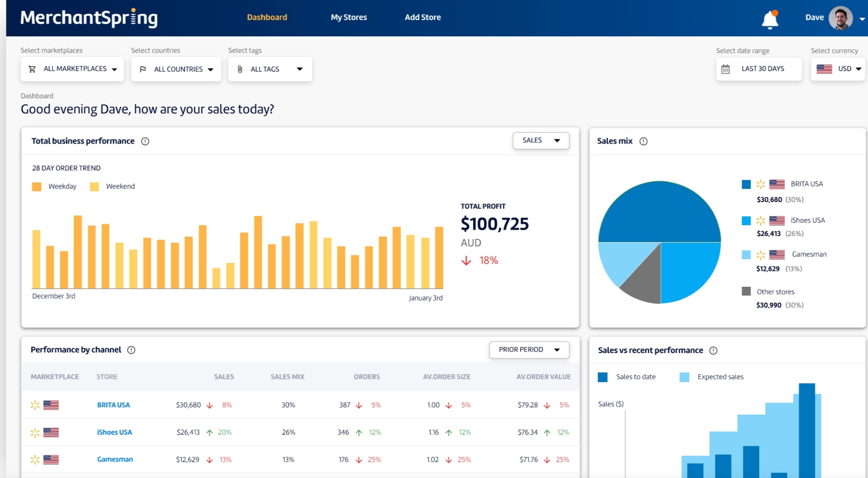Click the dark blue pie chart slice

click(660, 211)
